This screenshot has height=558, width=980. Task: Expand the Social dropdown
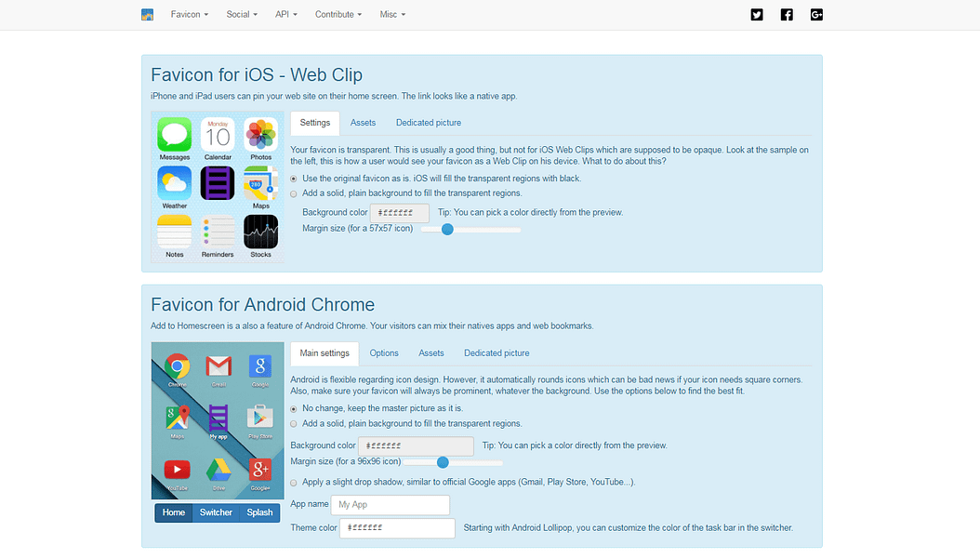coord(241,14)
